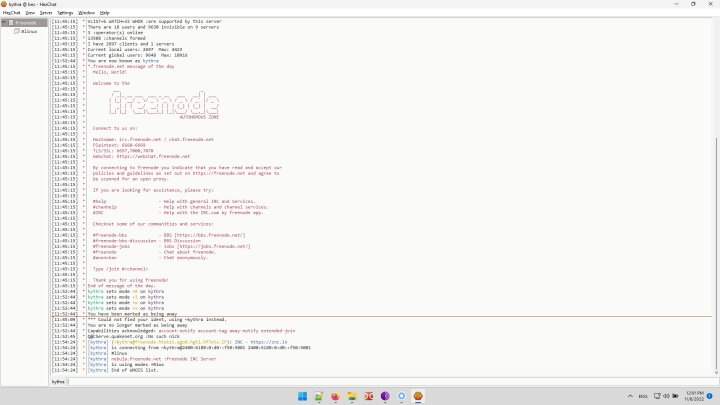Click the #linux channel chat icon
The height and width of the screenshot is (405, 720).
[x=17, y=31]
